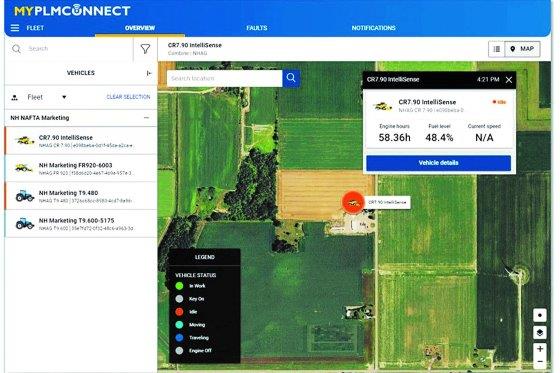Click the Clear Selection link
Viewport: 560px width, 373px height.
[128, 97]
